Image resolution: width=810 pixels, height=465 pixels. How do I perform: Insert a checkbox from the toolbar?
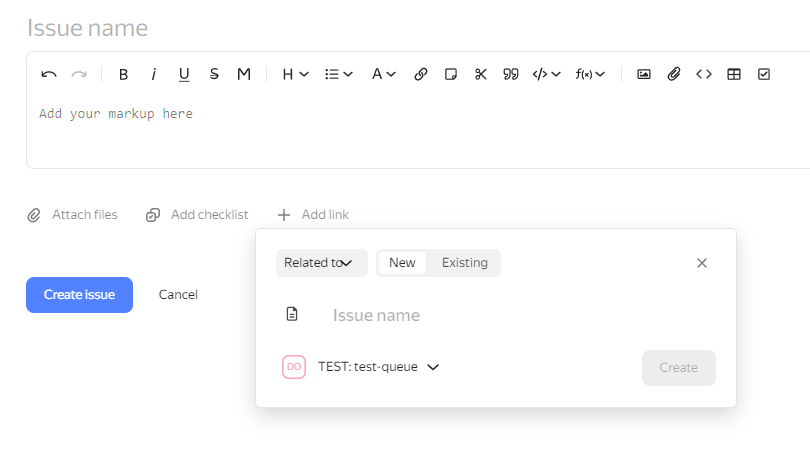click(x=764, y=74)
